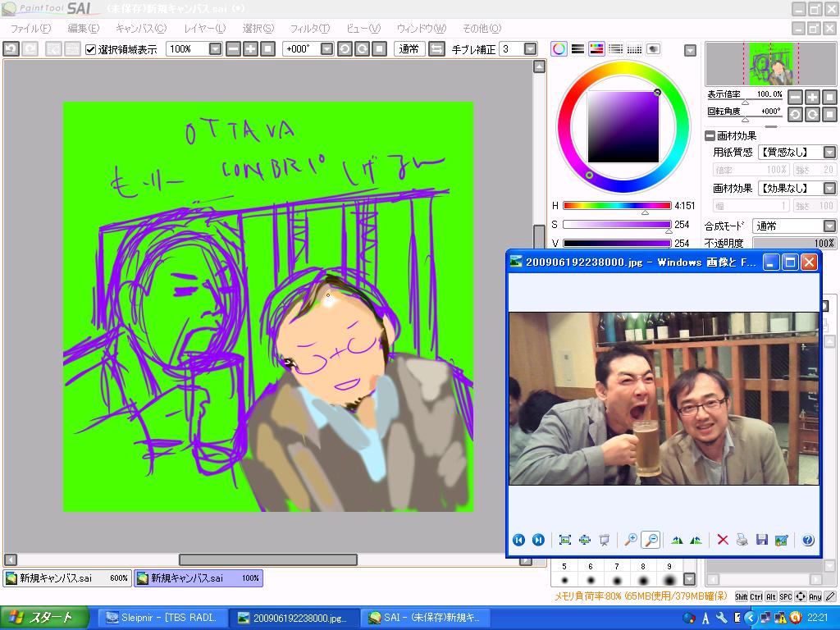Open the 100% zoom level dropdown
Image resolution: width=840 pixels, height=630 pixels.
215,49
